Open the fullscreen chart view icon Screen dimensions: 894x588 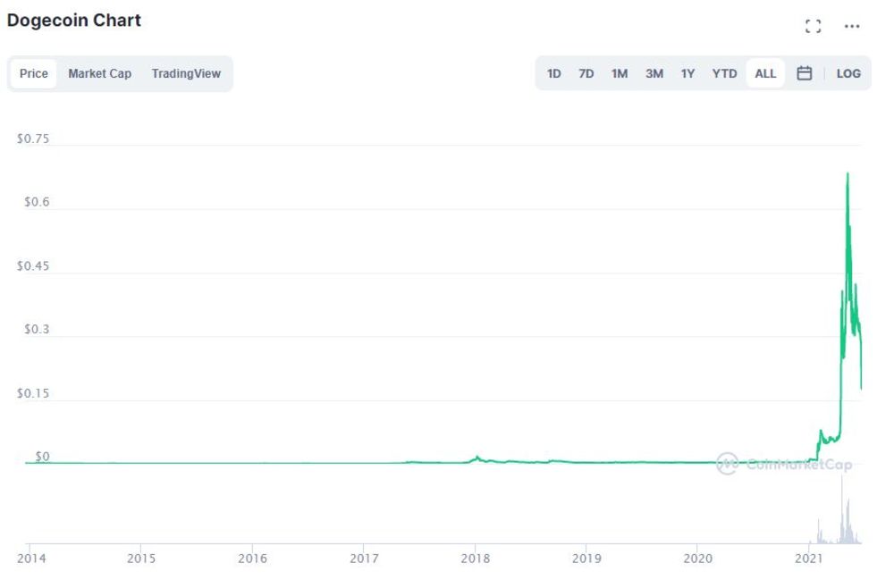[x=813, y=26]
